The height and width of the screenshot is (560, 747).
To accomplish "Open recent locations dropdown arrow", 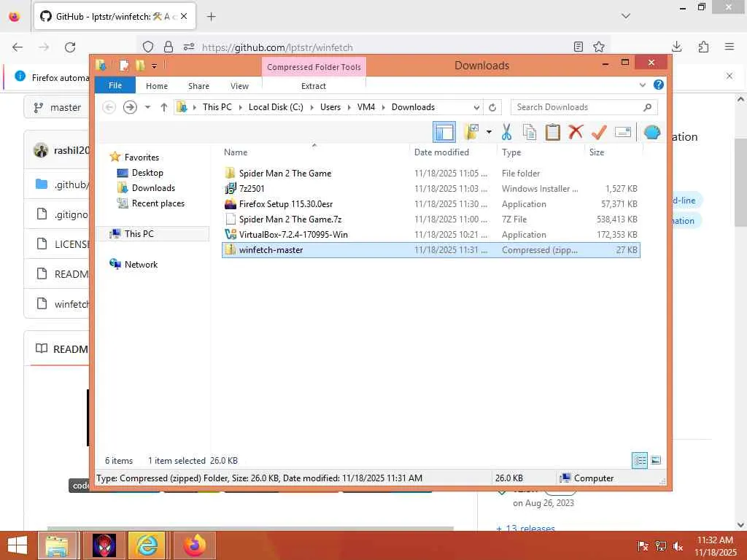I will pyautogui.click(x=147, y=107).
